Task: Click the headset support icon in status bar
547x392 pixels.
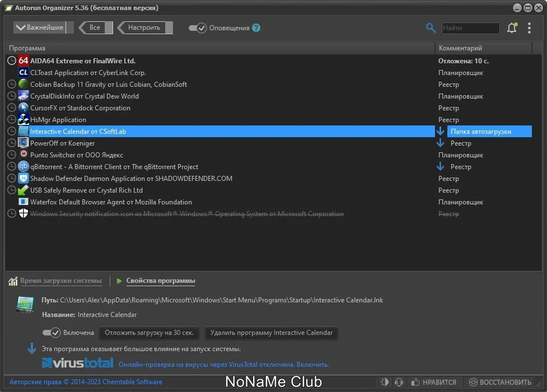Action: [399, 382]
